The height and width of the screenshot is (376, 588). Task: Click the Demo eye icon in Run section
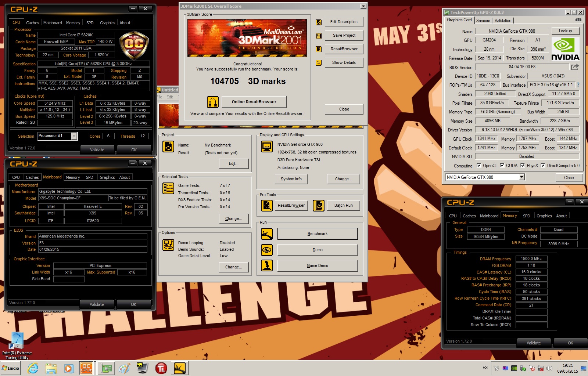[x=267, y=250]
